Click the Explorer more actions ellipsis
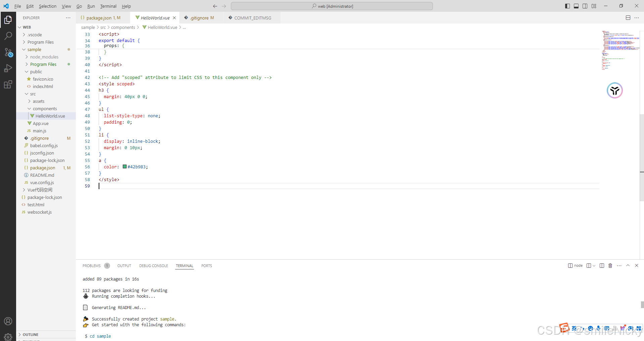The width and height of the screenshot is (644, 341). pyautogui.click(x=68, y=18)
